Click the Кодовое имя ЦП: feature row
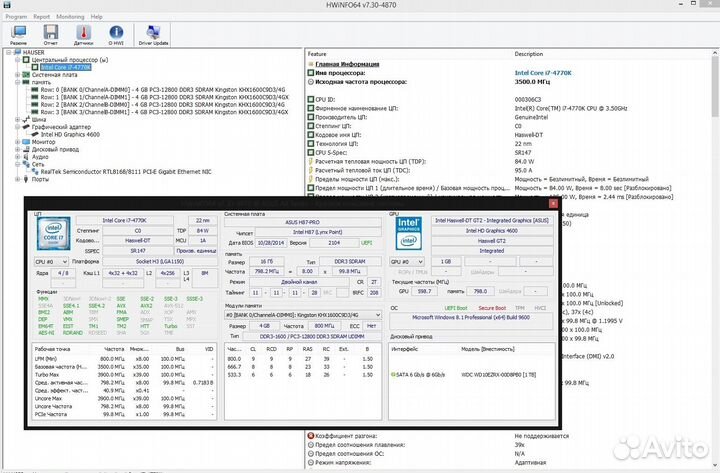The height and width of the screenshot is (473, 720). [x=338, y=135]
